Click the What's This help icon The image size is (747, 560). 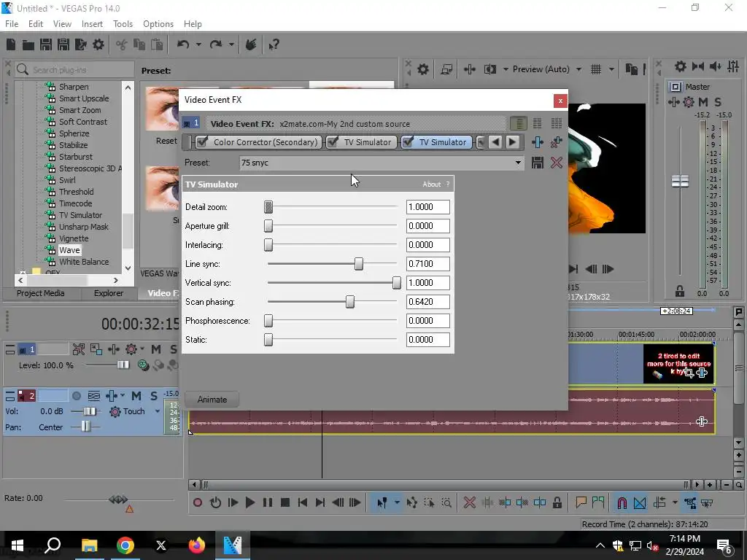(x=274, y=44)
